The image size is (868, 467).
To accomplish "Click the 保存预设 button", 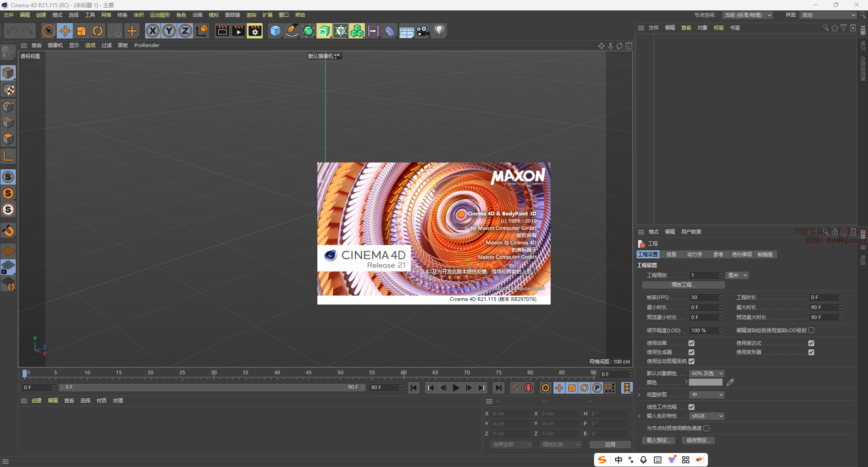I will pyautogui.click(x=698, y=440).
